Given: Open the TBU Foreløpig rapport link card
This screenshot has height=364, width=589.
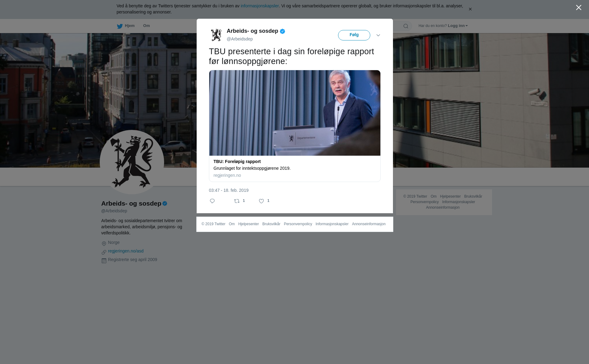Looking at the screenshot, I should [294, 126].
